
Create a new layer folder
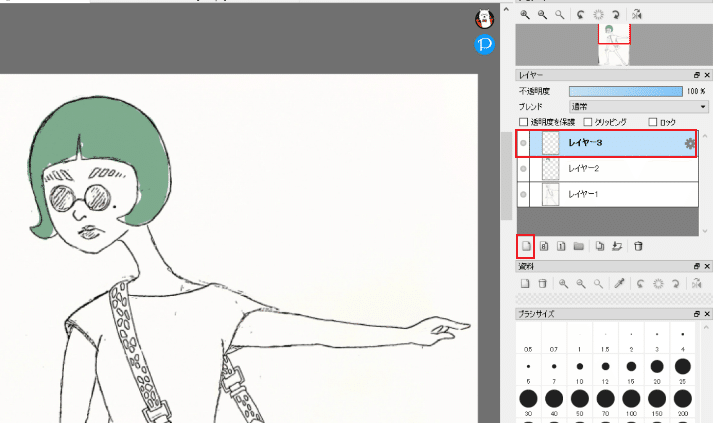coord(579,246)
